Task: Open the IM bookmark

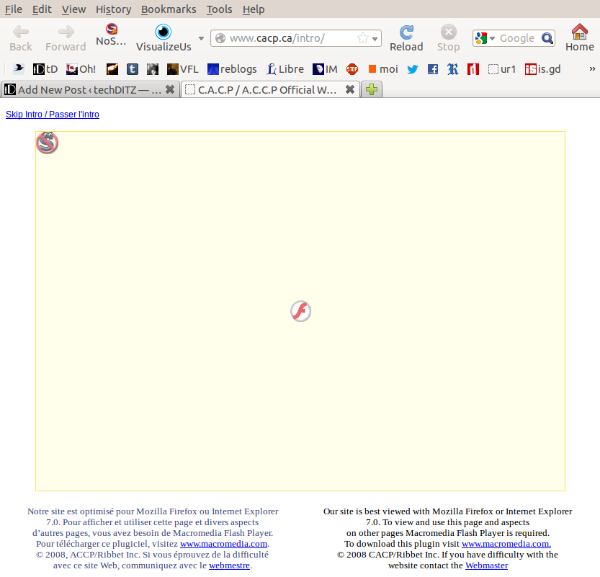Action: pos(325,69)
